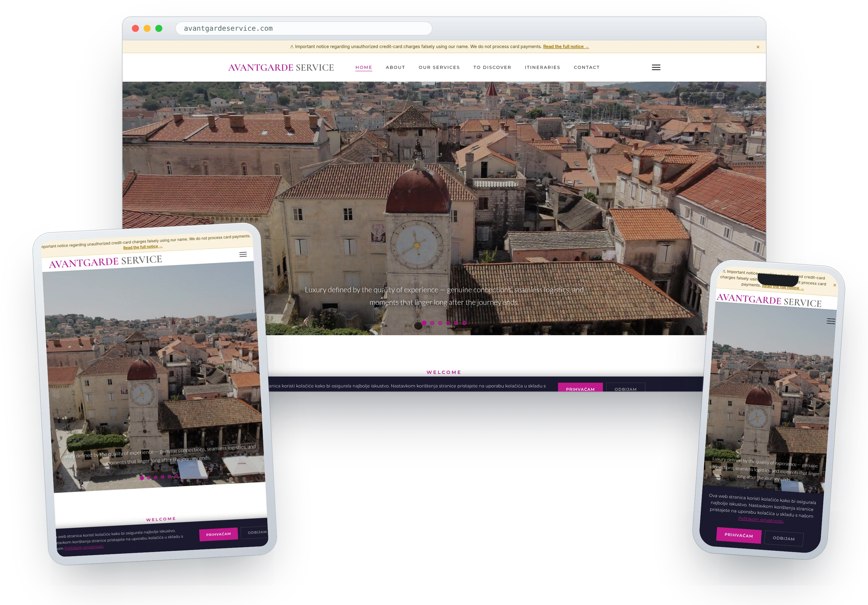Image resolution: width=868 pixels, height=605 pixels.
Task: Click Avantgarde Service logo in desktop header
Action: [281, 67]
